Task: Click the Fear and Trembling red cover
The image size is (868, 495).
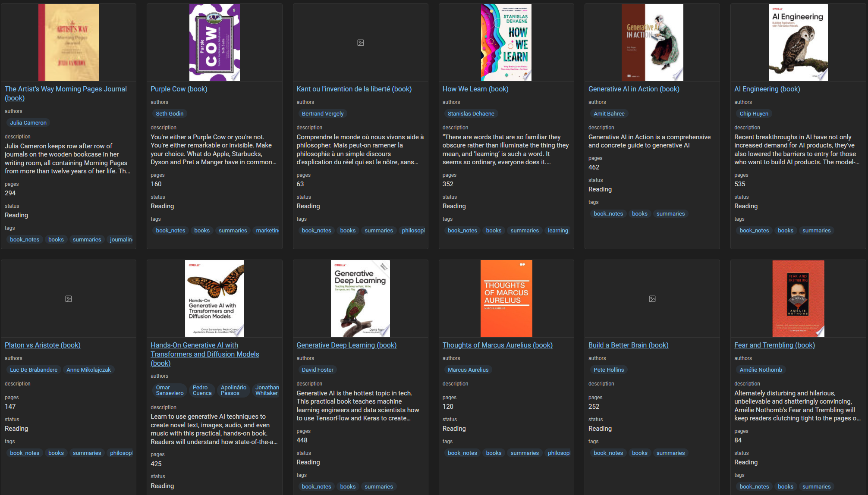Action: point(798,298)
